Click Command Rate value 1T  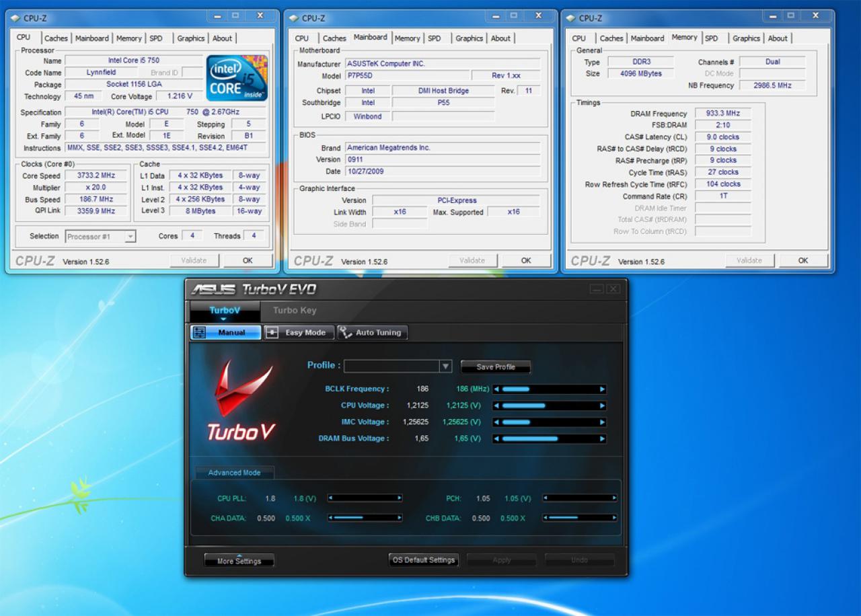click(723, 196)
